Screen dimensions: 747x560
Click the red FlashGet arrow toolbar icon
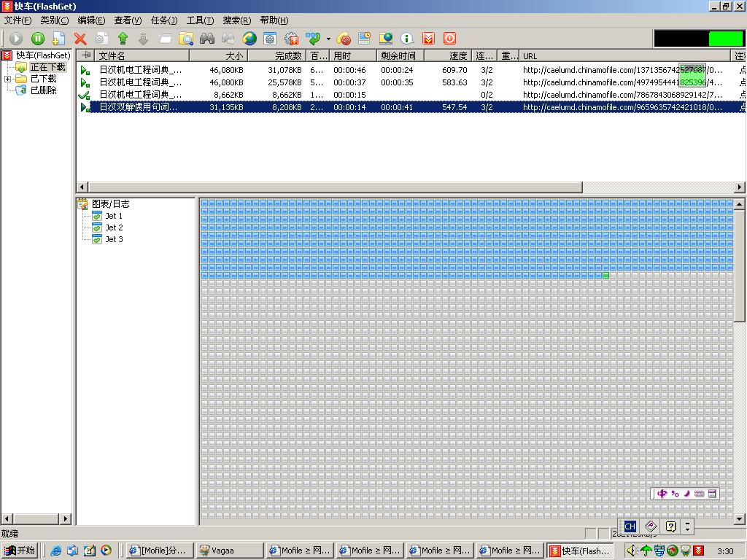click(x=429, y=39)
